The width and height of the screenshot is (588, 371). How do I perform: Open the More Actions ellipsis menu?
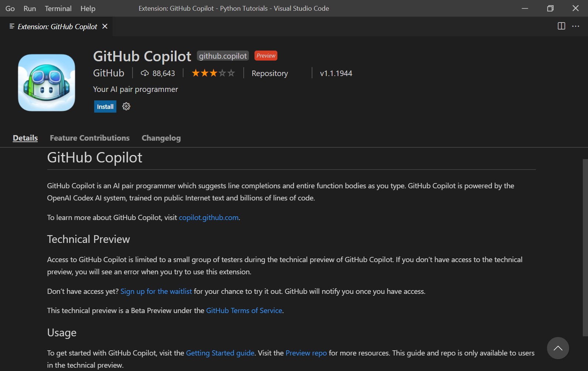click(x=575, y=26)
